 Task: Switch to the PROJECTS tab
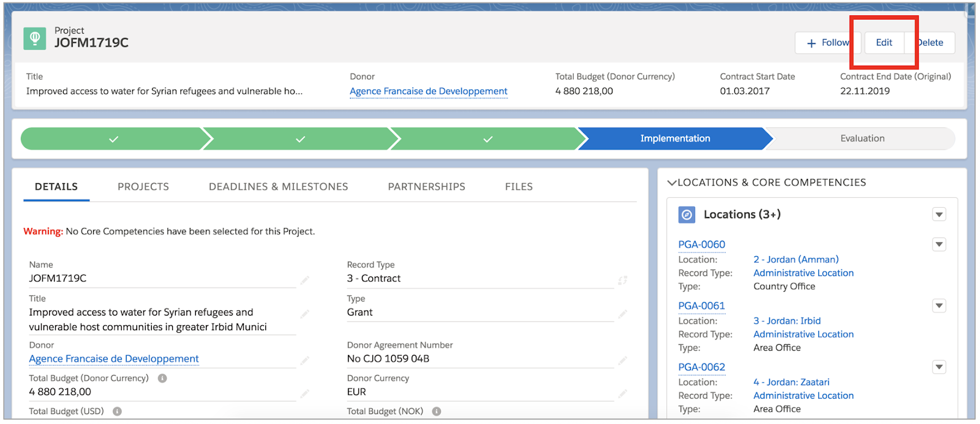click(143, 187)
